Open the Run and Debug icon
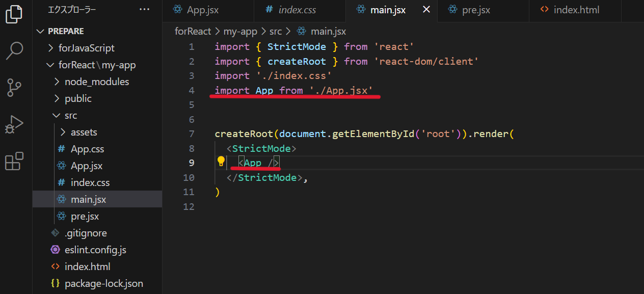Viewport: 644px width, 294px height. (x=14, y=124)
